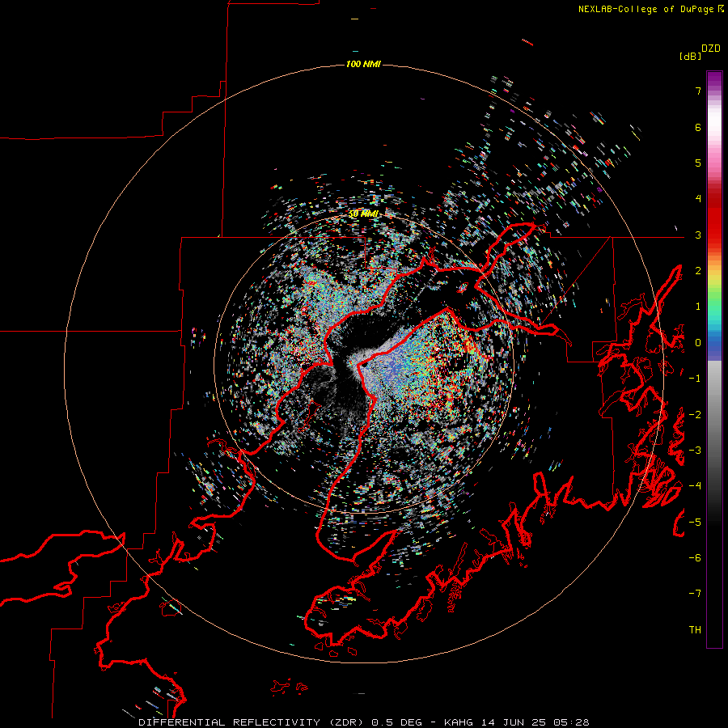This screenshot has width=728, height=728.
Task: Click the purple top segment of the color bar
Action: (x=714, y=81)
